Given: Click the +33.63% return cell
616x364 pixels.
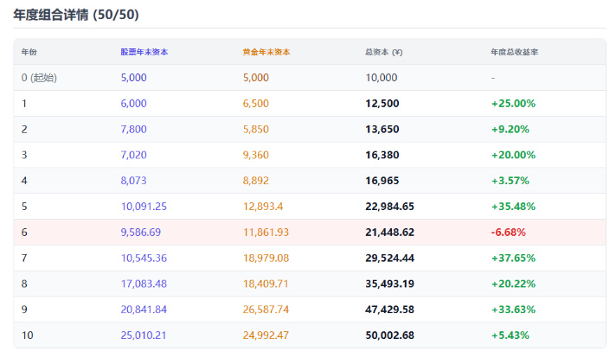Looking at the screenshot, I should pos(513,310).
